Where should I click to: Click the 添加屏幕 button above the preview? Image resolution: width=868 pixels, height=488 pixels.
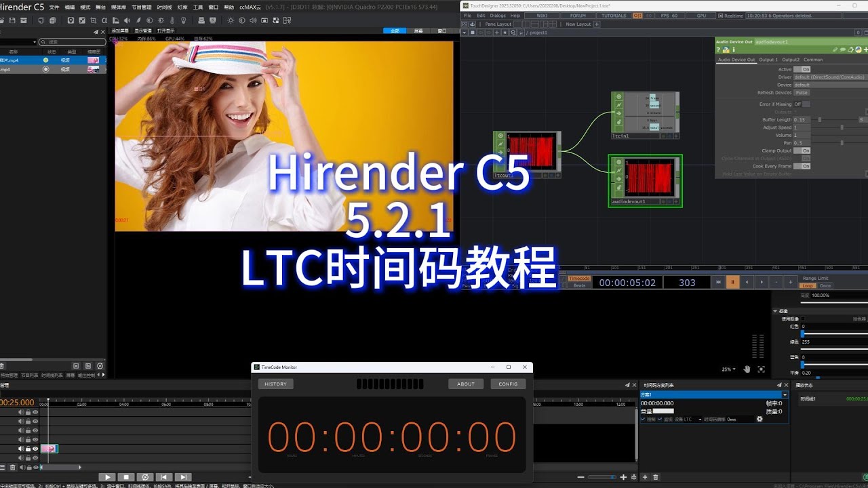pyautogui.click(x=120, y=30)
